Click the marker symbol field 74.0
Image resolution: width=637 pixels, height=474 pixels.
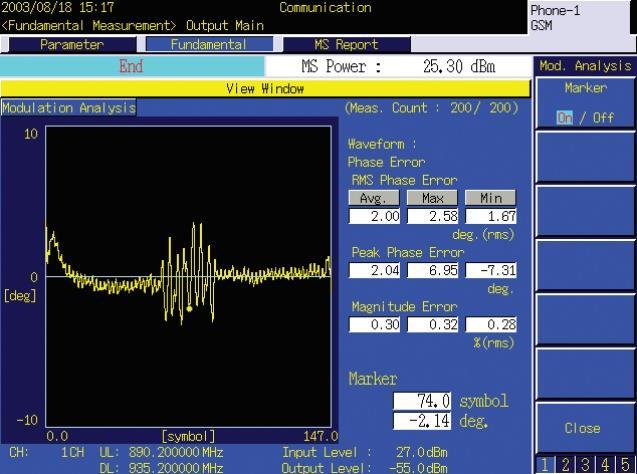tap(422, 401)
